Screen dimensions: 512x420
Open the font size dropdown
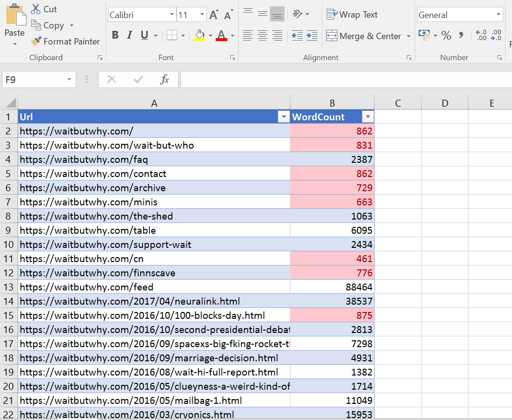tap(202, 14)
